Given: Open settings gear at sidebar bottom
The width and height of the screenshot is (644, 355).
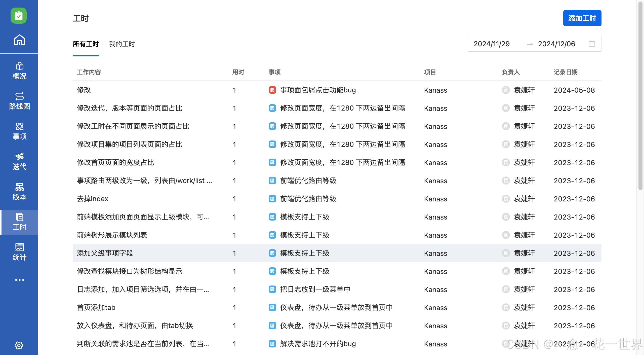Looking at the screenshot, I should (19, 345).
